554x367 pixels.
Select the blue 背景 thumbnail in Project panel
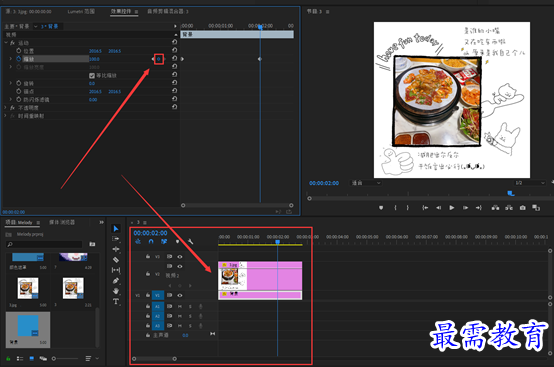28,326
